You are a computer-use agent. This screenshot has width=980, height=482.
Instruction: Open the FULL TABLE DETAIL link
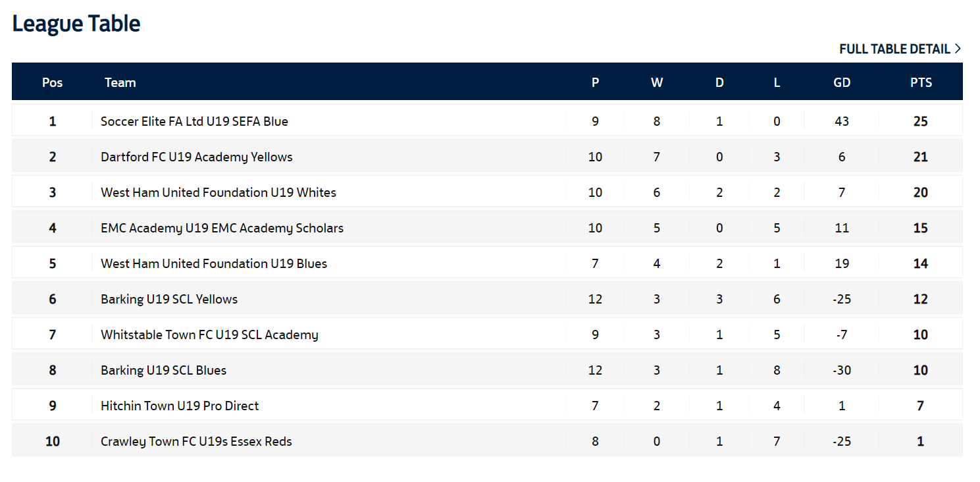pyautogui.click(x=894, y=49)
